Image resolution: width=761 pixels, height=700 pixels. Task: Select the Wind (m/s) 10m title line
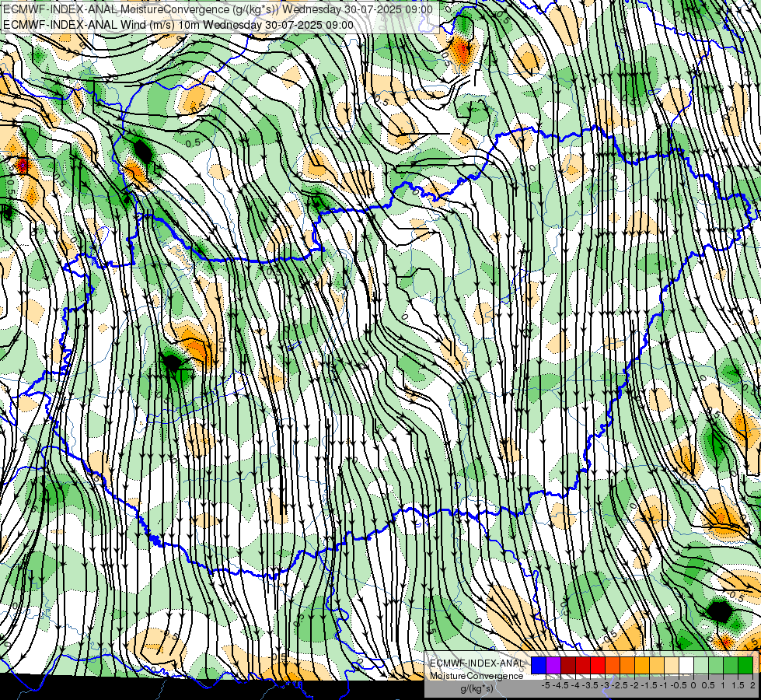pos(178,24)
